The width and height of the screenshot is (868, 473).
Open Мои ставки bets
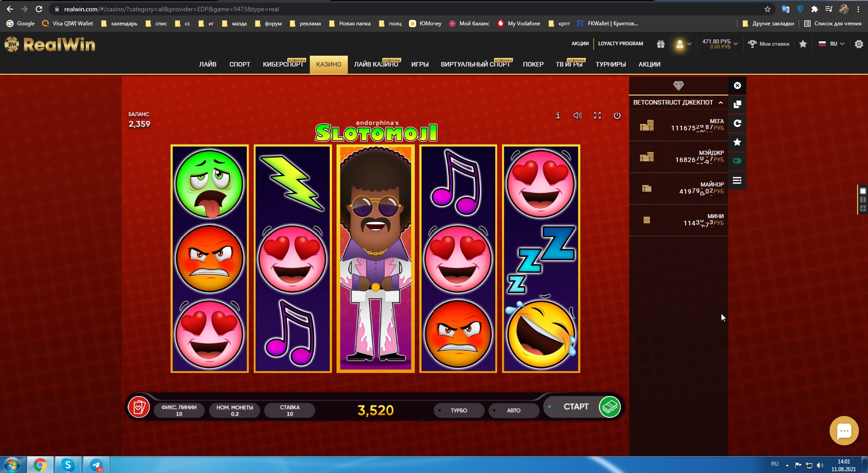click(769, 44)
